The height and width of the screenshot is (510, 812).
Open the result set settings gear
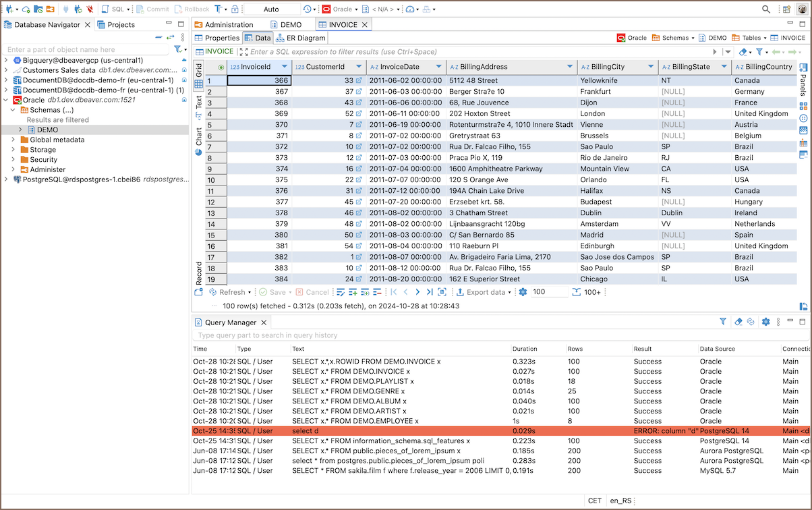(523, 292)
